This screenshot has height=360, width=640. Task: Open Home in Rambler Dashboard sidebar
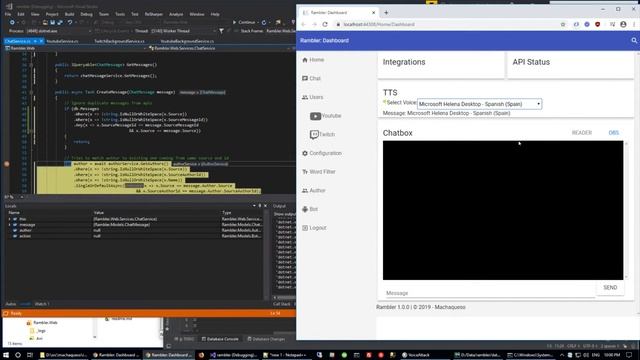tap(313, 60)
